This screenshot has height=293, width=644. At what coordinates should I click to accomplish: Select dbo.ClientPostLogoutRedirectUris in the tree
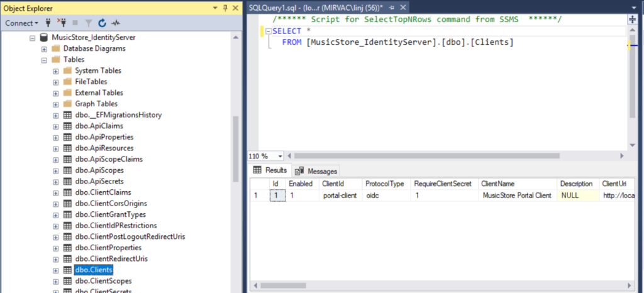tap(130, 237)
